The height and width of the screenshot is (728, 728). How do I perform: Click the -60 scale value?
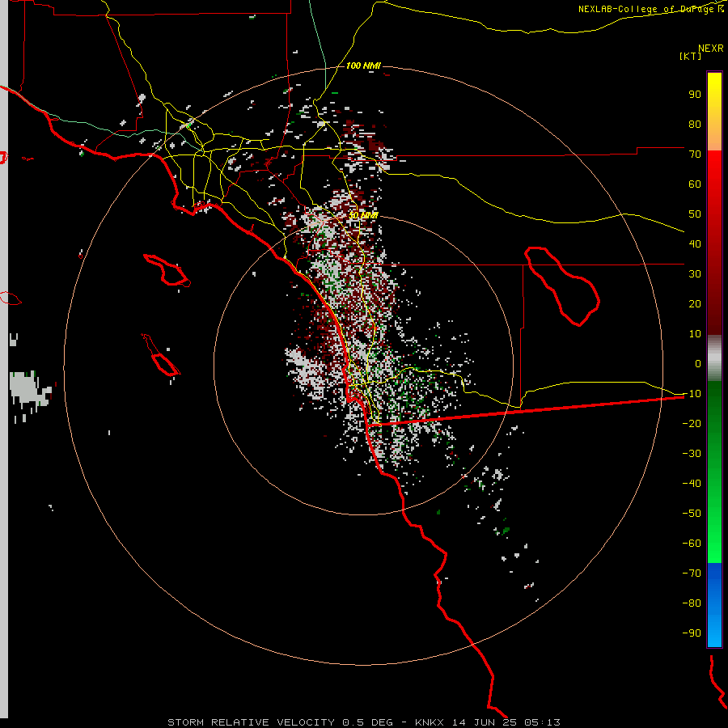point(692,544)
